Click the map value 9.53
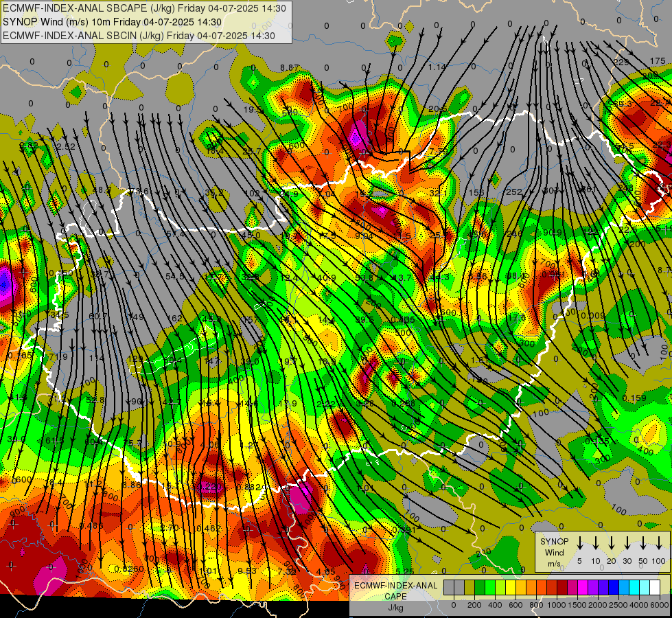Screen dimensions: 672x618 (x=247, y=571)
